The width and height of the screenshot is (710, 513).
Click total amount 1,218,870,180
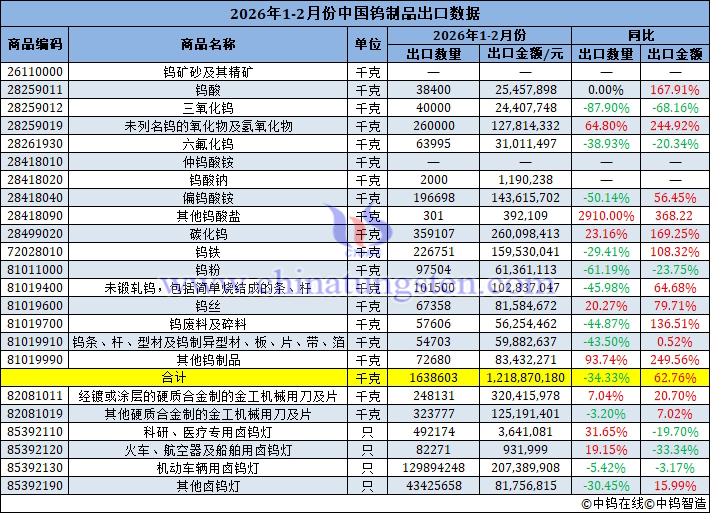point(525,378)
